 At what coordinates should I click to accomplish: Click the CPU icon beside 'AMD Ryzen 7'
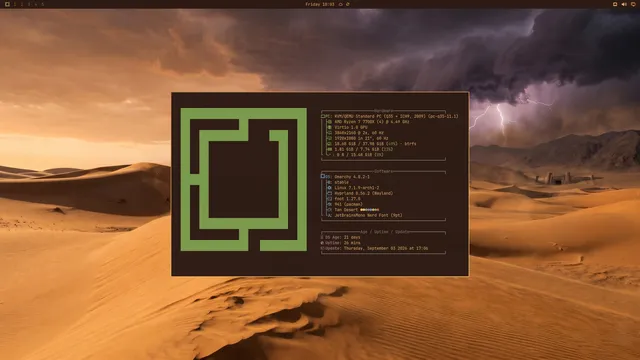[329, 122]
